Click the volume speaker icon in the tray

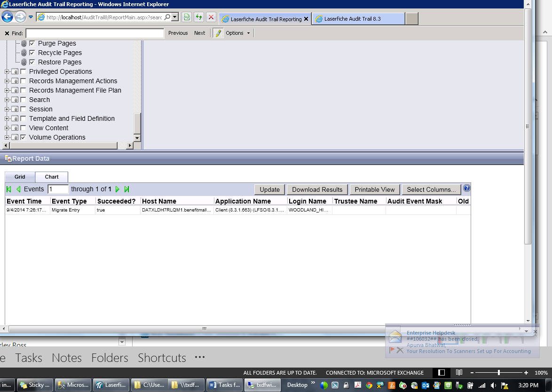pos(494,385)
